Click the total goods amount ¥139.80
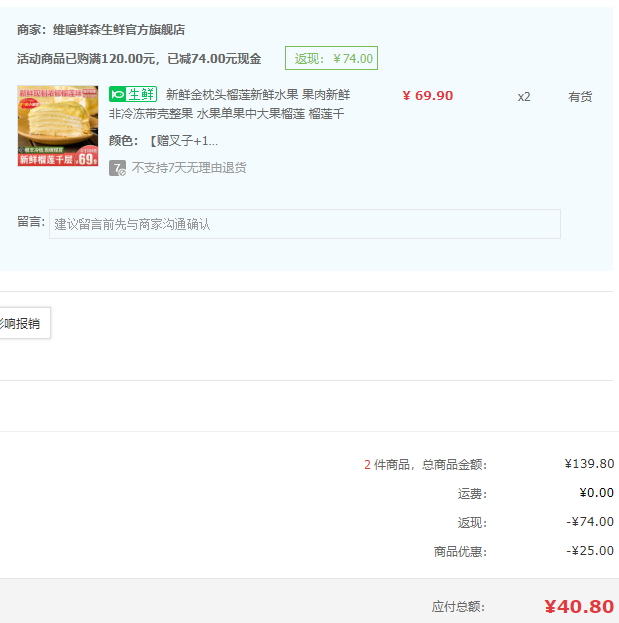 pyautogui.click(x=589, y=464)
